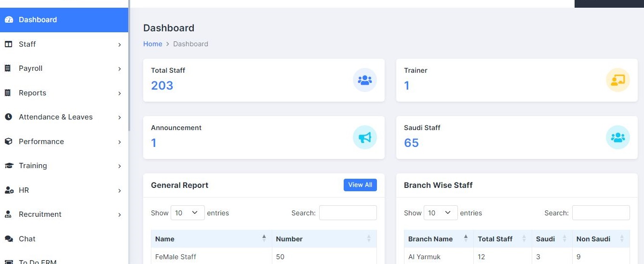Screen dimensions: 644x264
Task: Expand the Staff sidebar menu
Action: [64, 44]
